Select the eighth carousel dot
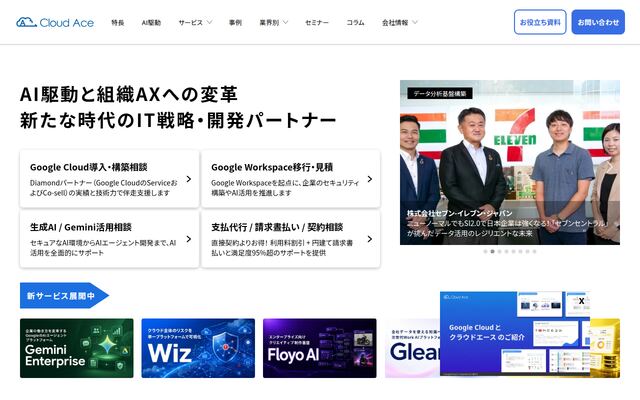This screenshot has height=400, width=640. [x=534, y=251]
